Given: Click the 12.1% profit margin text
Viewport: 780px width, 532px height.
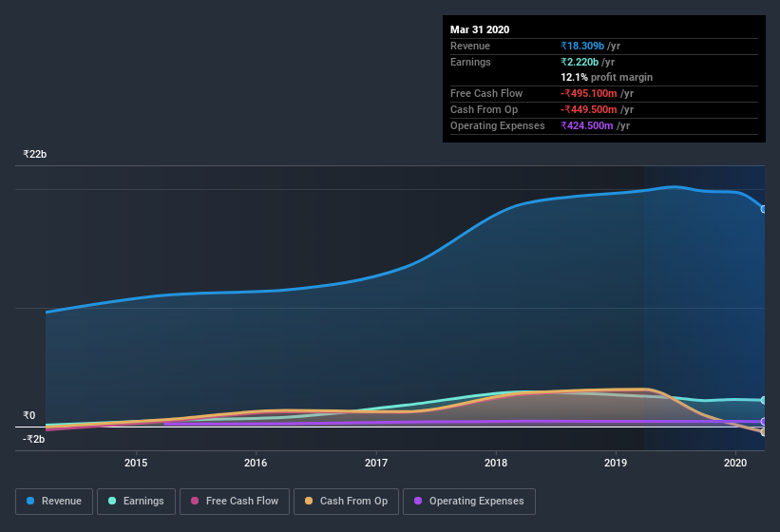Looking at the screenshot, I should pyautogui.click(x=606, y=77).
